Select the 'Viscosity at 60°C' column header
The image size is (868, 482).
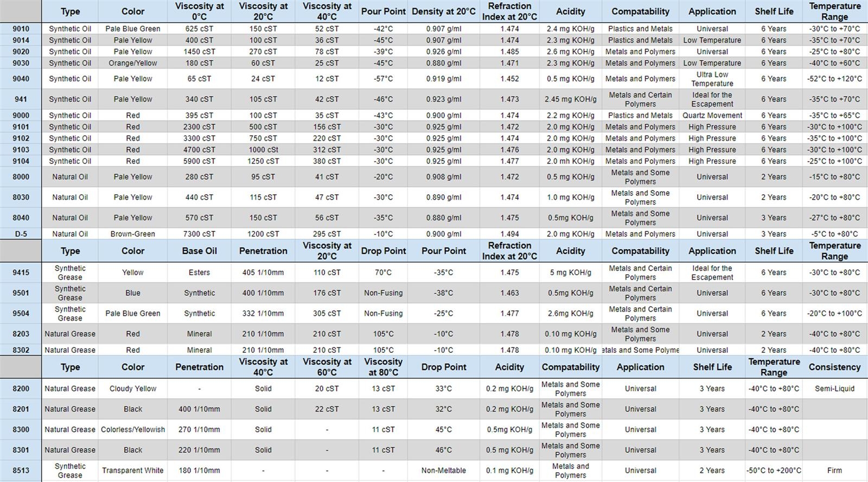tap(327, 367)
